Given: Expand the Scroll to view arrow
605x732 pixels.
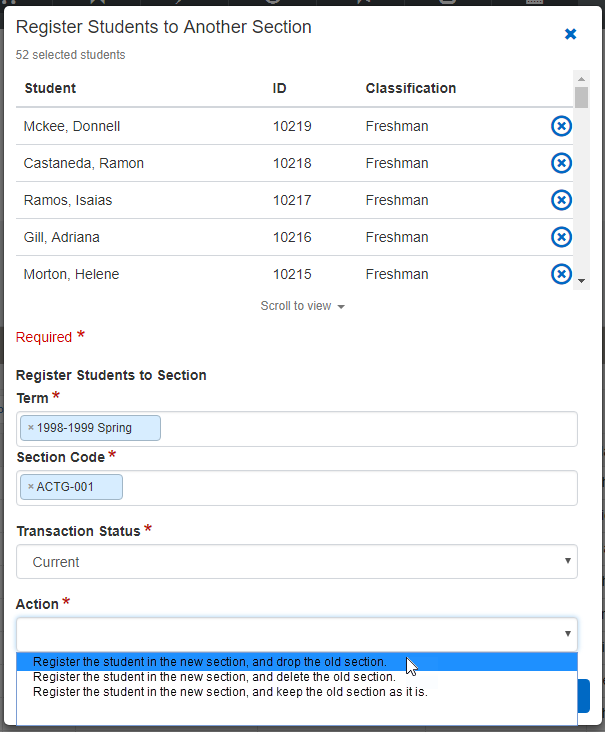Looking at the screenshot, I should pos(341,307).
